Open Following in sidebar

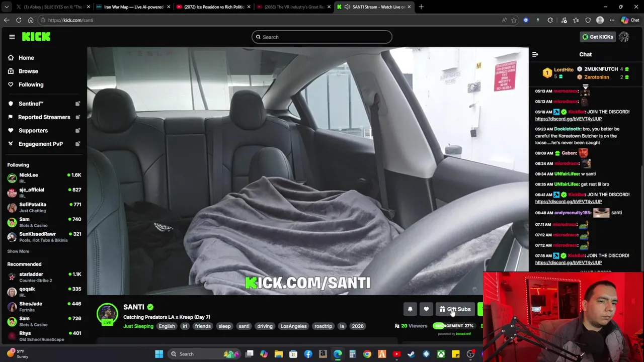pos(31,84)
